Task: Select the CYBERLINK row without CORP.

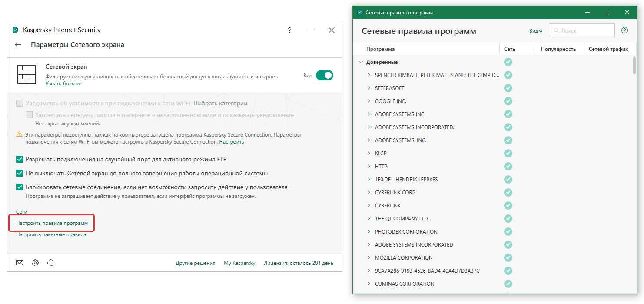Action: pos(388,205)
